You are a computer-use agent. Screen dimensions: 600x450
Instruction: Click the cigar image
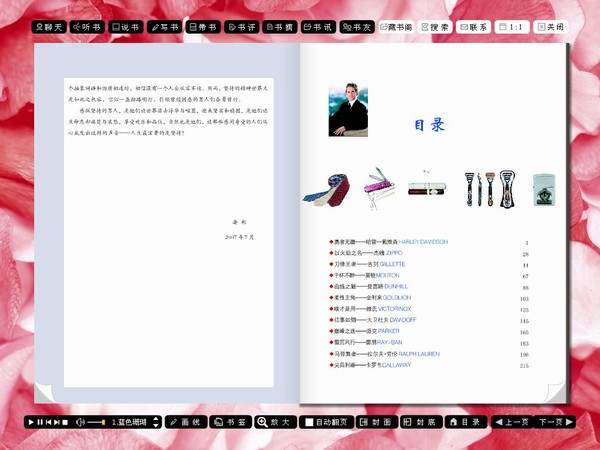[x=427, y=188]
